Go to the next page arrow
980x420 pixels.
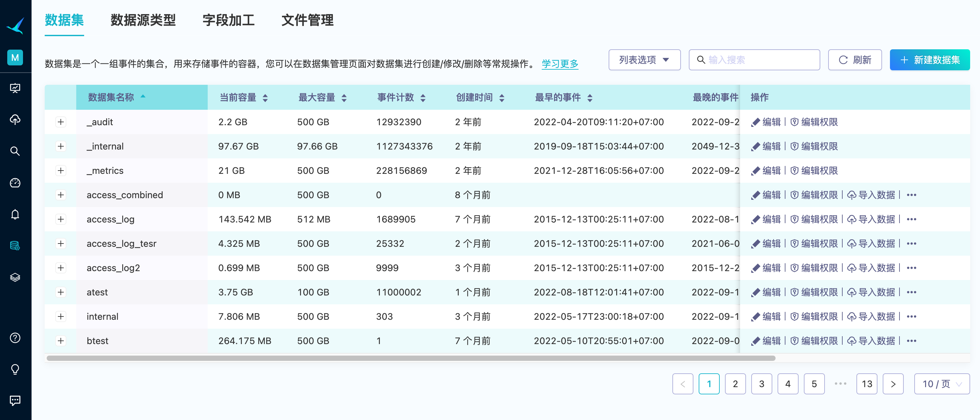(893, 384)
